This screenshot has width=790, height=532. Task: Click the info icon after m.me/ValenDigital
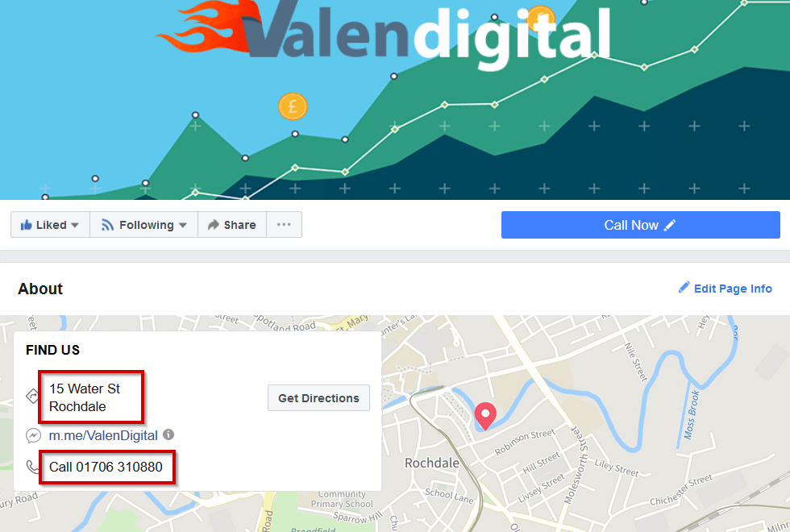[168, 434]
